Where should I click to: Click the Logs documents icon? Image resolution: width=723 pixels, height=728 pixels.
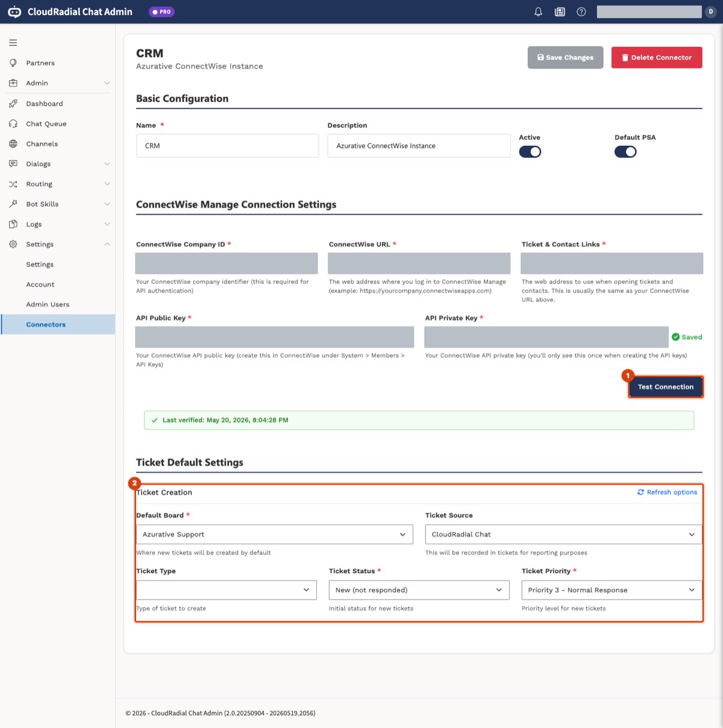pos(13,224)
